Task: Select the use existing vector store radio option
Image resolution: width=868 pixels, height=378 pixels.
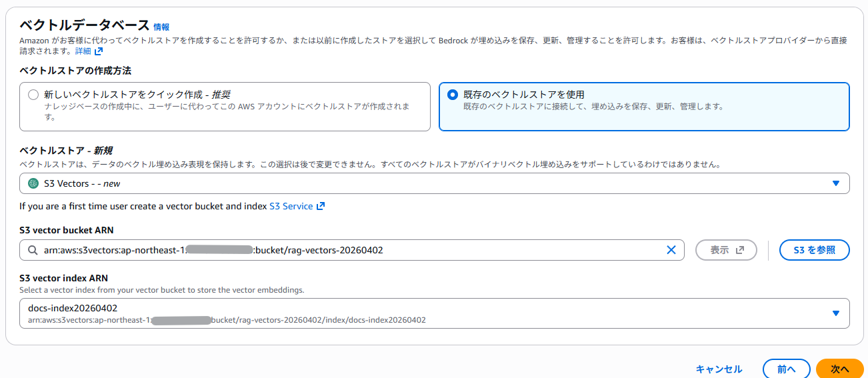Action: click(453, 95)
